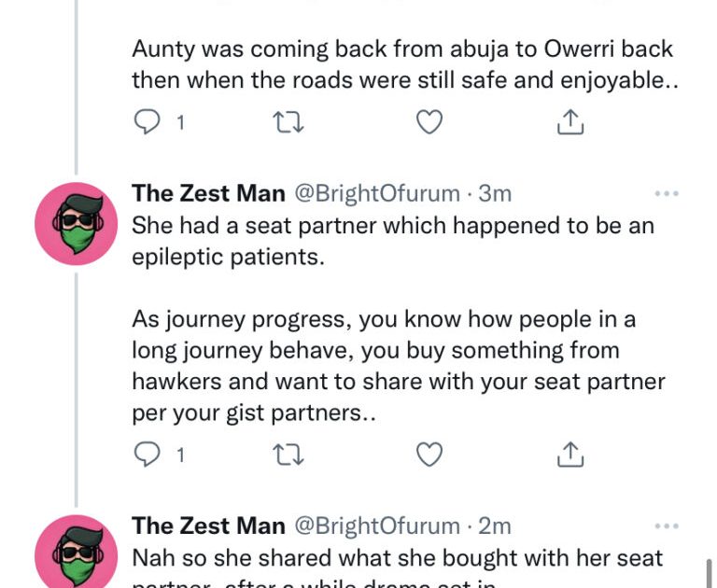Open the 2m timestamp link
Viewport: 717px width, 588px height.
(x=496, y=526)
